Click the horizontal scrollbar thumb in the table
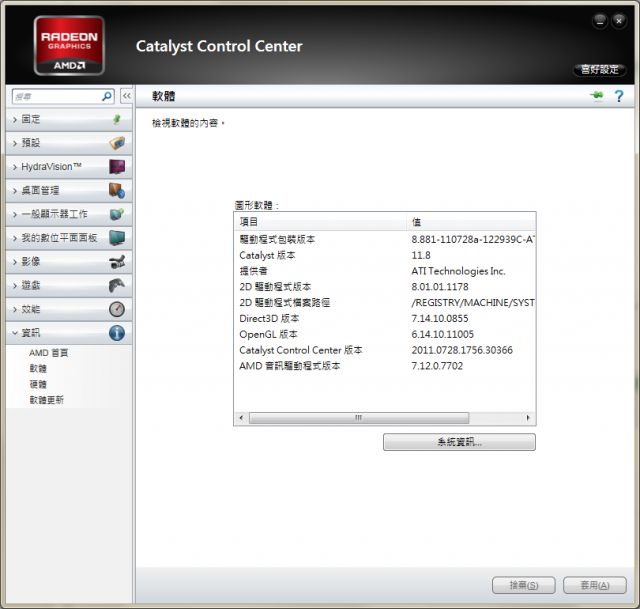Image resolution: width=640 pixels, height=609 pixels. pyautogui.click(x=359, y=418)
